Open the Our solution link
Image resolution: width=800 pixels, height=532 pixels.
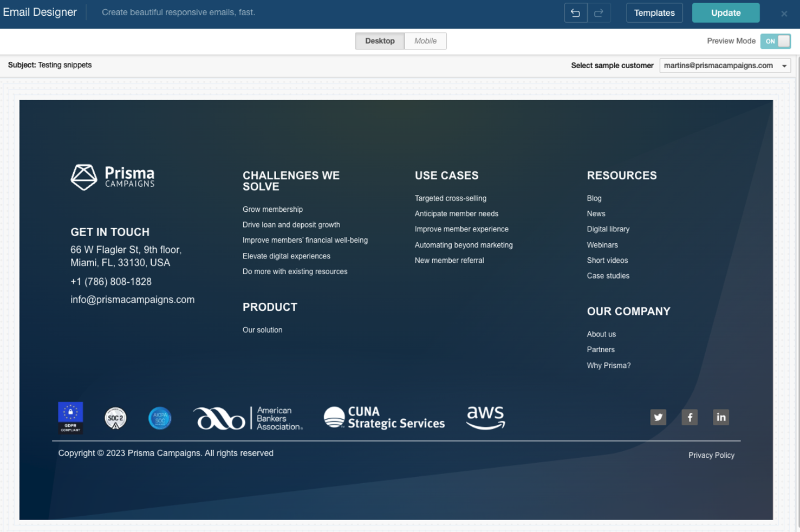tap(262, 330)
